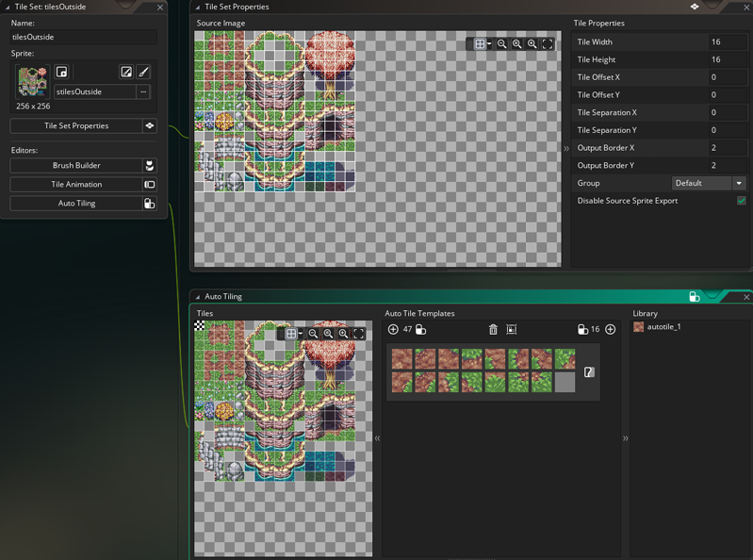Click the Tile Offset X value

(x=727, y=77)
